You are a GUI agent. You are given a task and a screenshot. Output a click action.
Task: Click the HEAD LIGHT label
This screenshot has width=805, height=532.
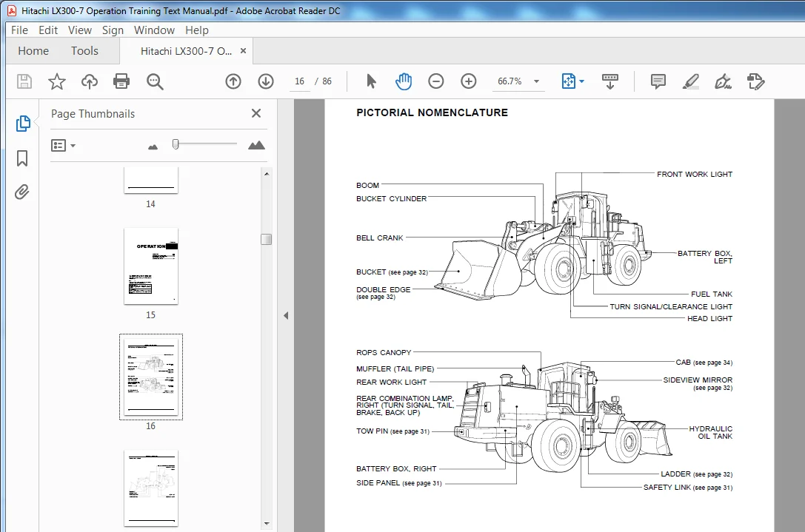(x=710, y=319)
